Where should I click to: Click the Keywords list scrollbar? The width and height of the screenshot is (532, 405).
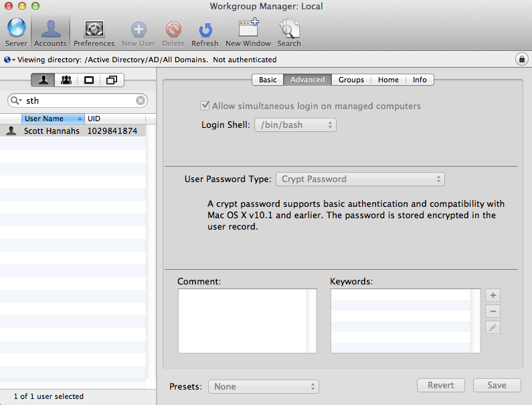(x=476, y=321)
